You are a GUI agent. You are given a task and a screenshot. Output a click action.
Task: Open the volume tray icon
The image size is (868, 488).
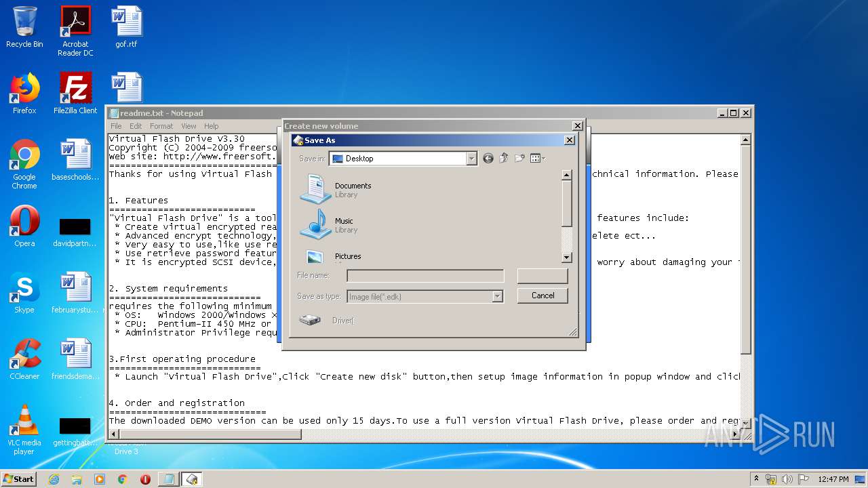pos(787,479)
